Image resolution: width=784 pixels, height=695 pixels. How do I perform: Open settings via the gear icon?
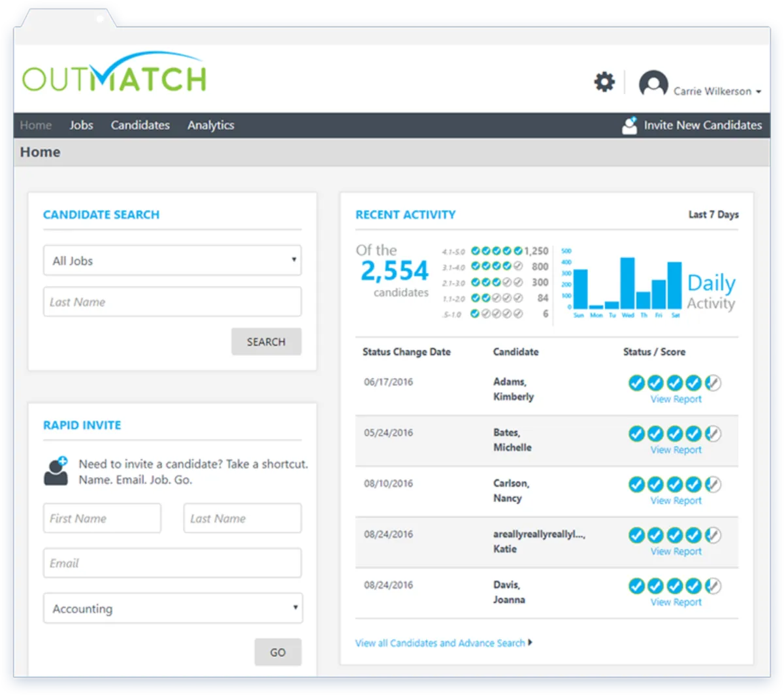pyautogui.click(x=604, y=82)
